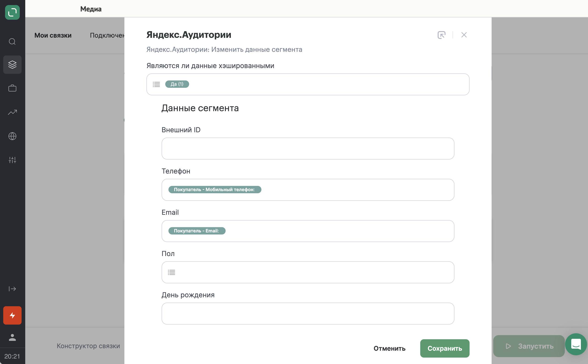
Task: Click the Яндекс.Аудитории dialog title
Action: [x=189, y=35]
